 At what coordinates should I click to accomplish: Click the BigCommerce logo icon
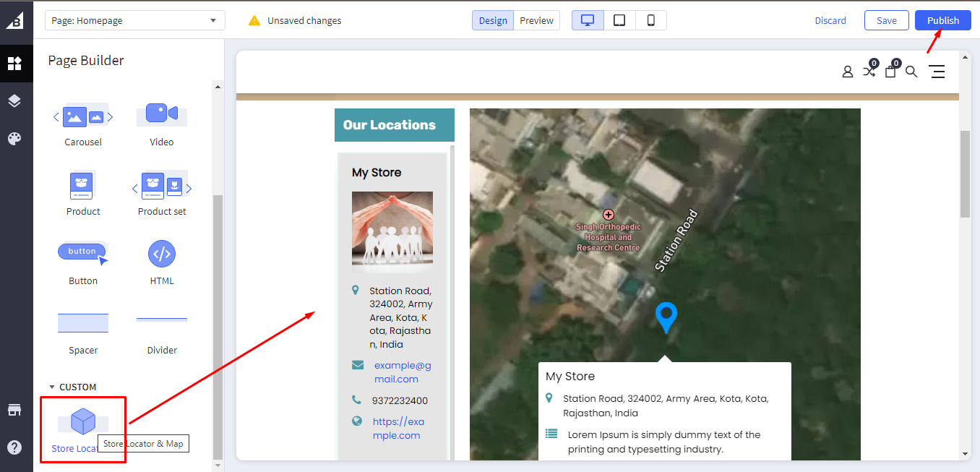tap(15, 21)
